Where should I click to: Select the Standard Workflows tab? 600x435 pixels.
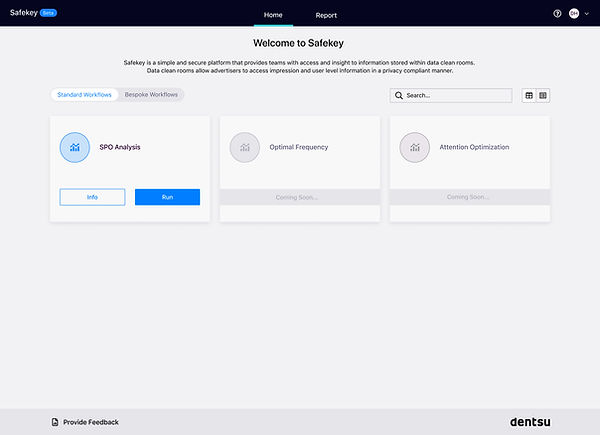coord(84,94)
